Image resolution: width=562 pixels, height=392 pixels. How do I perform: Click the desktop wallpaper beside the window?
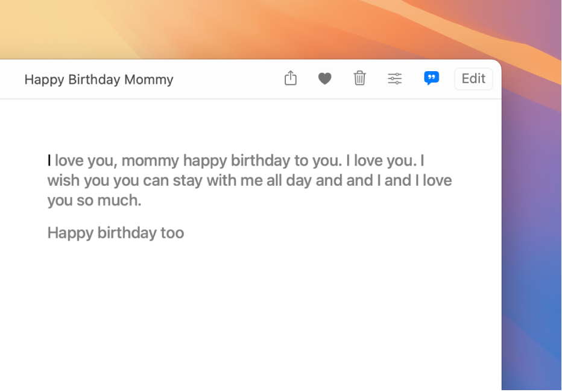coord(532,241)
